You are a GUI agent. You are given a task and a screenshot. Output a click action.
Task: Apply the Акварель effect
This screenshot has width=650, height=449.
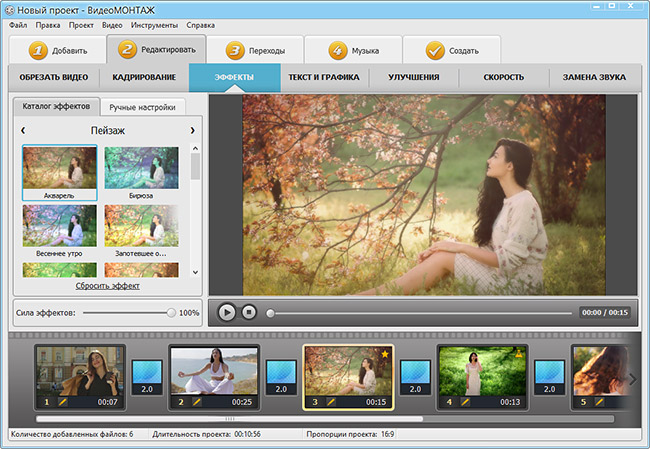[60, 172]
